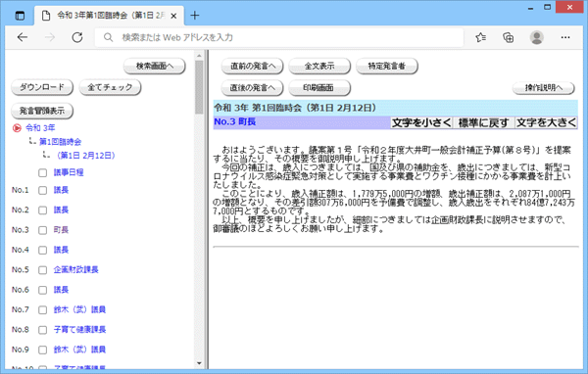Click the red arrow icon beside 令和 3年
Image resolution: width=588 pixels, height=374 pixels.
click(x=17, y=128)
